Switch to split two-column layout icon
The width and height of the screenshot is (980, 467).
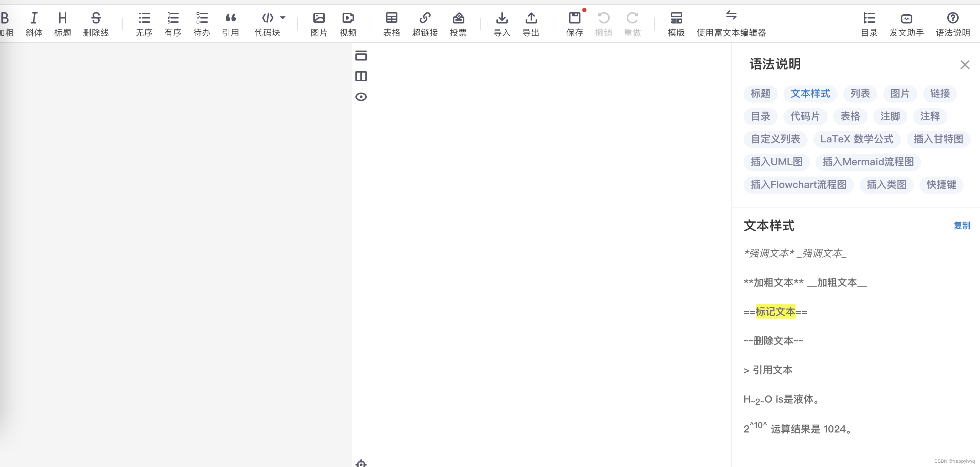coord(361,76)
